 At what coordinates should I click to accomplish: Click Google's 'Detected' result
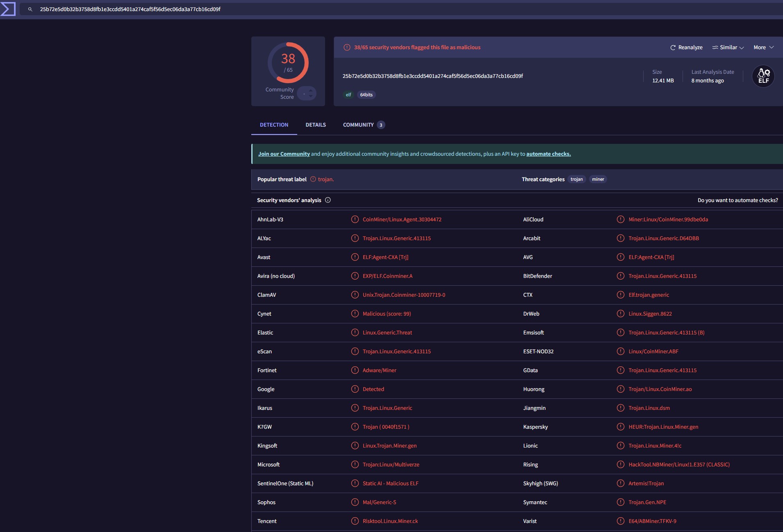point(373,389)
